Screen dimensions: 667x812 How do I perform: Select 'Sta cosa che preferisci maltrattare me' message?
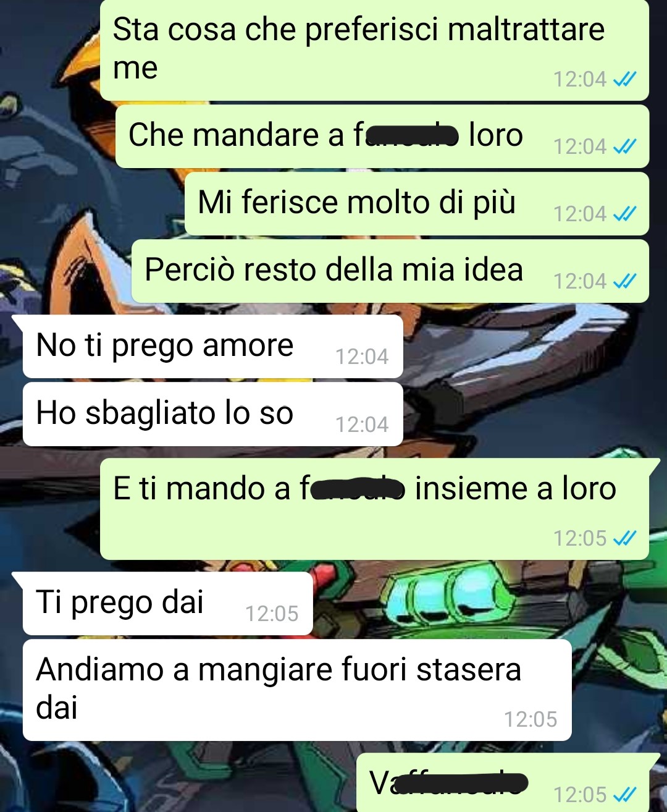[x=374, y=50]
